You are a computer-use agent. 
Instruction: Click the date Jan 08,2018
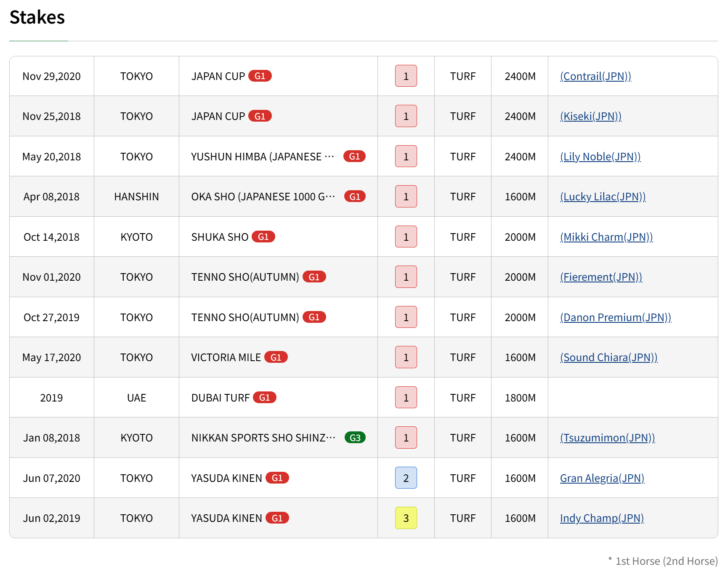coord(51,438)
